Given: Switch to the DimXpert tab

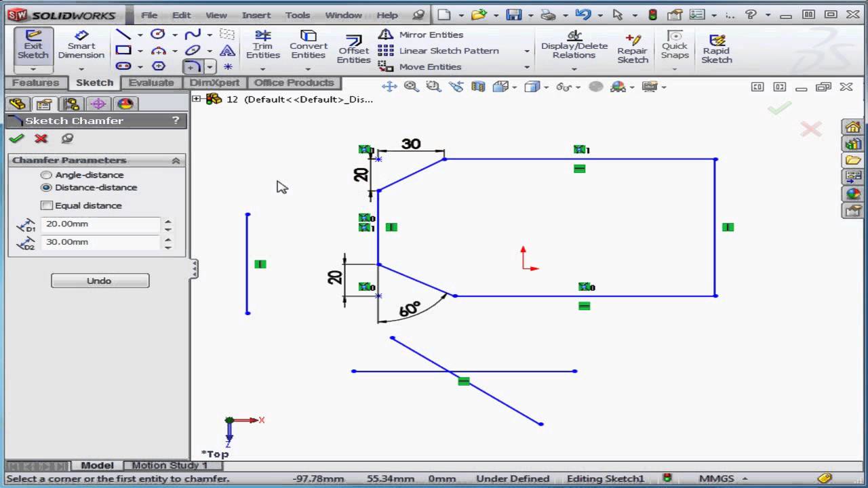Looking at the screenshot, I should [x=214, y=83].
